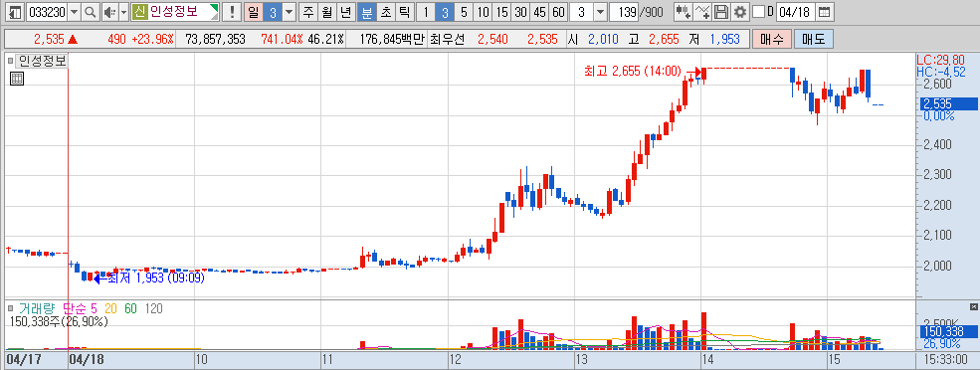Click the 최저 1,953 (09:09) label

(x=156, y=277)
